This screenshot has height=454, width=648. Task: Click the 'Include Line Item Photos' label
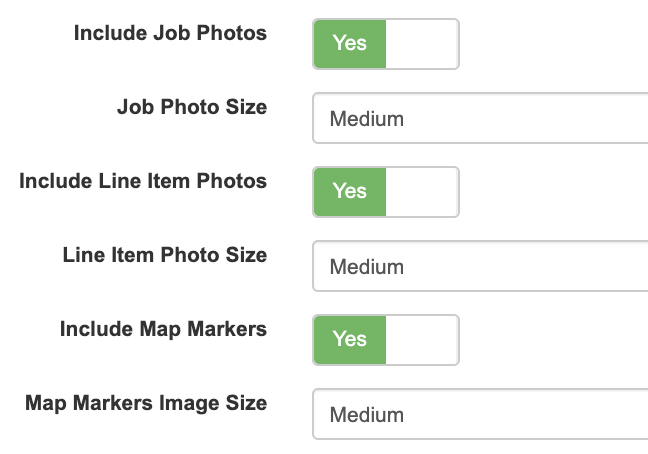(143, 181)
